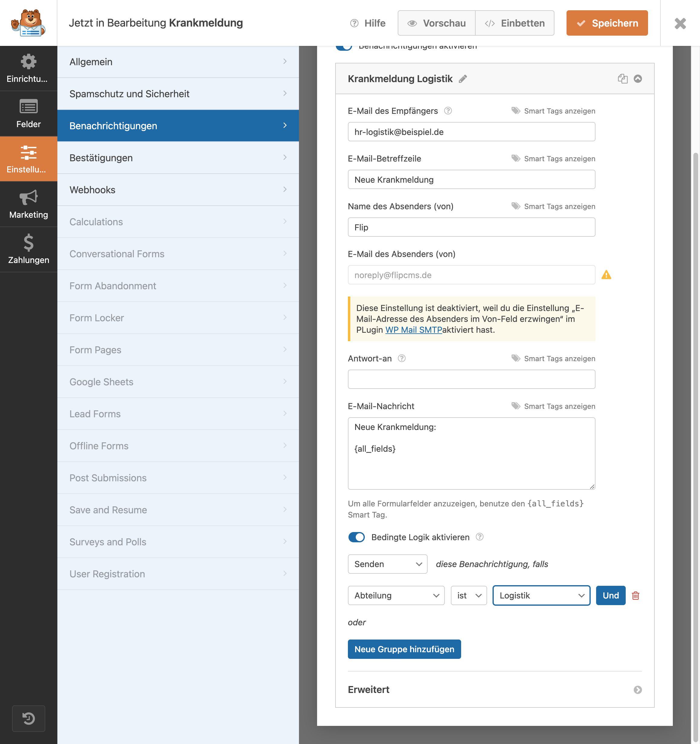Open the Offline Forms section
The height and width of the screenshot is (744, 700).
[178, 446]
